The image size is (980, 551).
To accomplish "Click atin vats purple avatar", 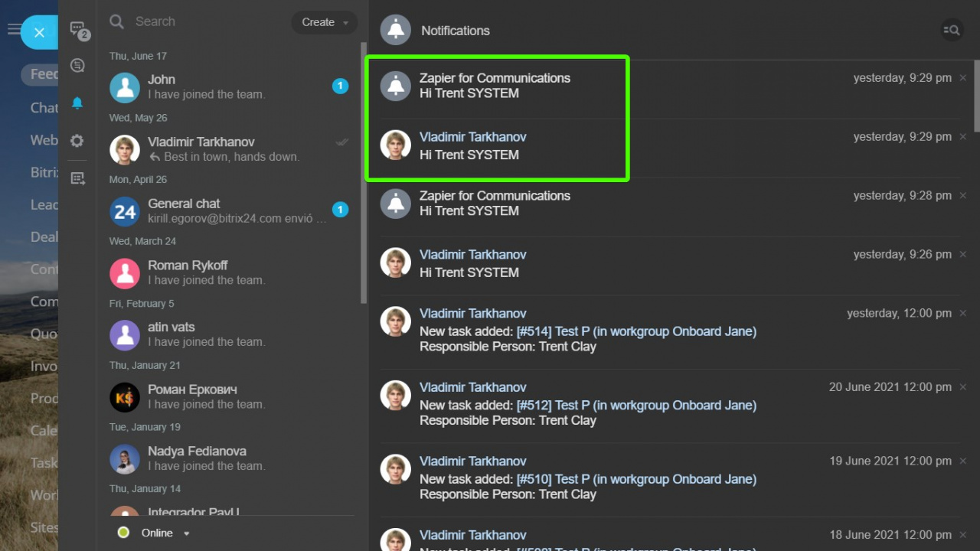I will tap(125, 335).
